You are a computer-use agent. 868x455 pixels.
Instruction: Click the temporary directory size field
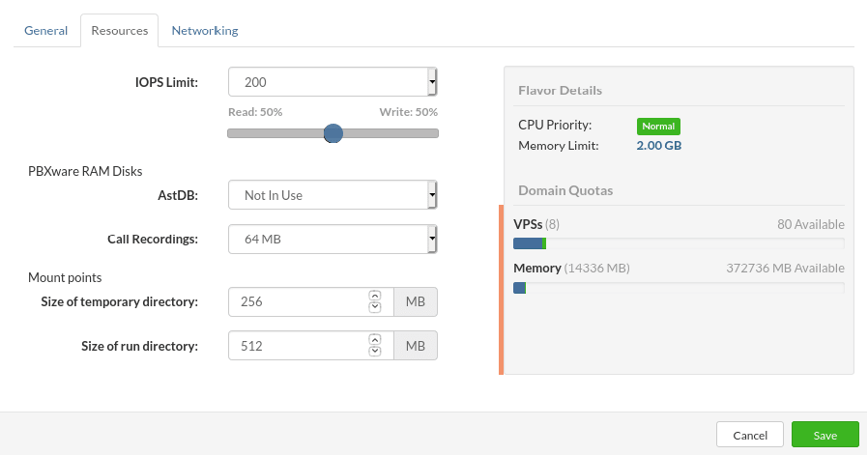pyautogui.click(x=299, y=301)
